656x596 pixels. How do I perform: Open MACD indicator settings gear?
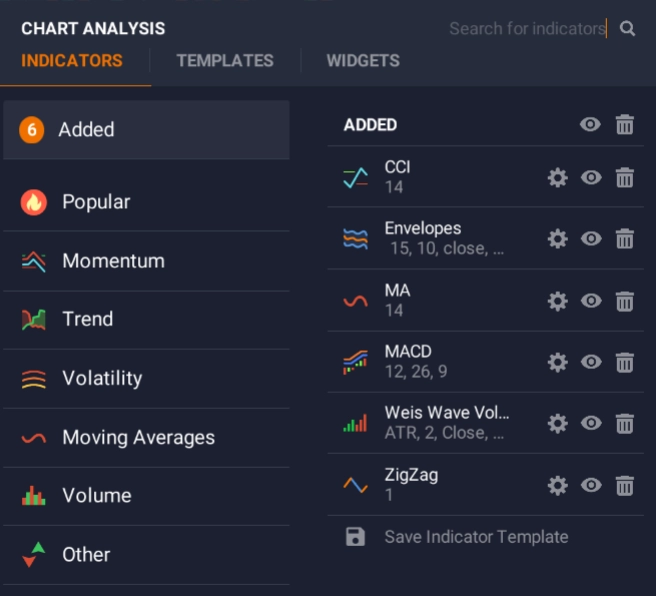(558, 362)
